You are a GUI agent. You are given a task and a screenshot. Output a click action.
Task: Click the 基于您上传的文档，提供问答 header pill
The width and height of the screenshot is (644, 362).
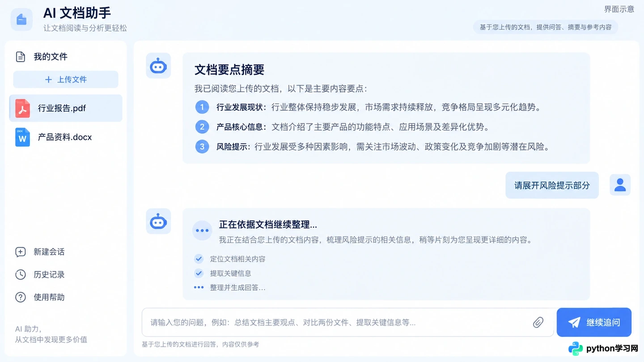pyautogui.click(x=546, y=27)
